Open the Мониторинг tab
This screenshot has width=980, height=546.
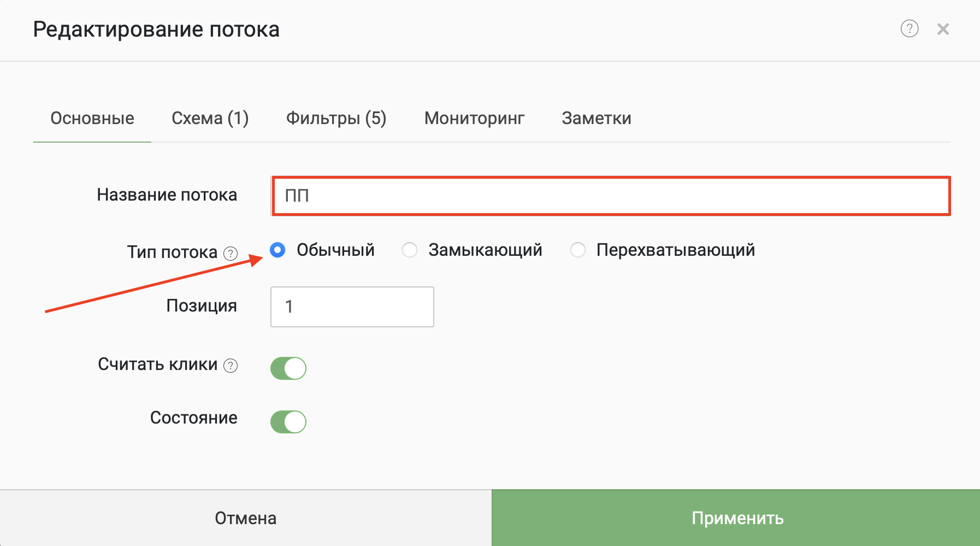tap(474, 119)
